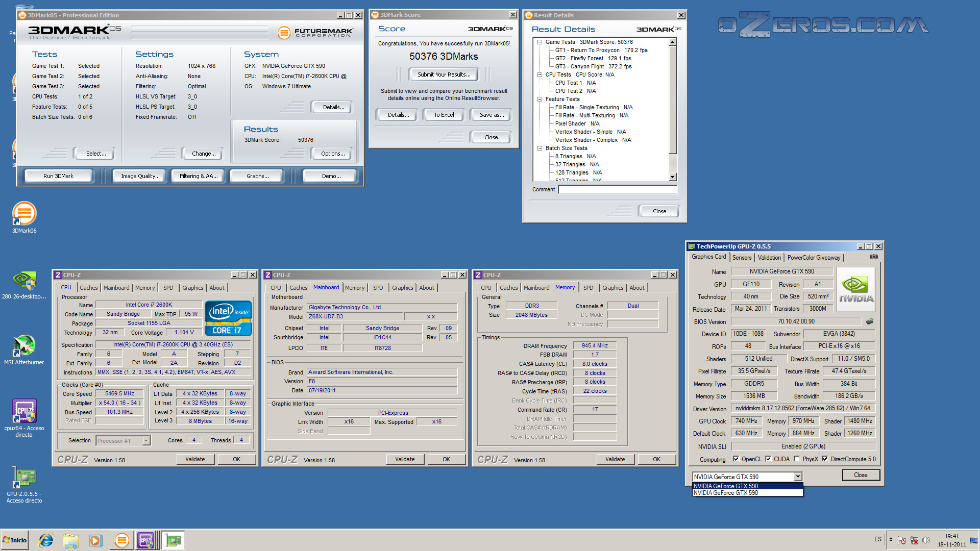This screenshot has height=551, width=980.
Task: Click Select tests button
Action: 96,154
